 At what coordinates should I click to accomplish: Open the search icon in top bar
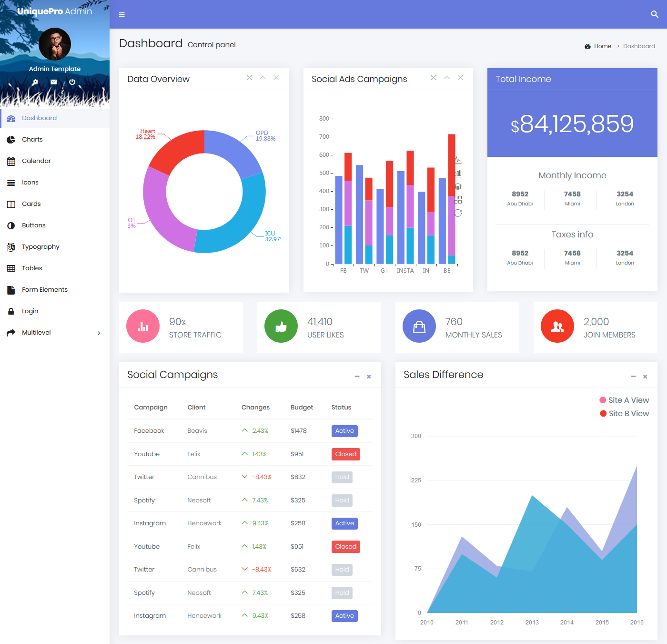pos(655,14)
